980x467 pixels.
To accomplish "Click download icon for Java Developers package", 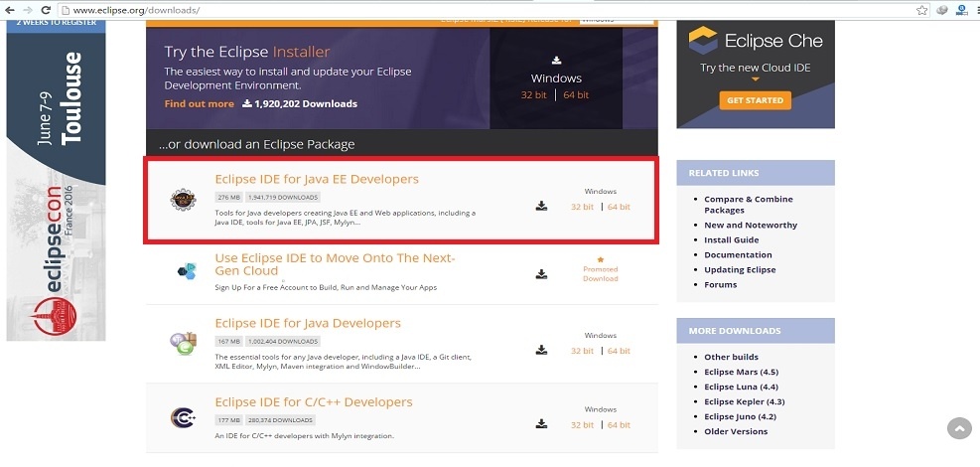I will click(x=541, y=350).
